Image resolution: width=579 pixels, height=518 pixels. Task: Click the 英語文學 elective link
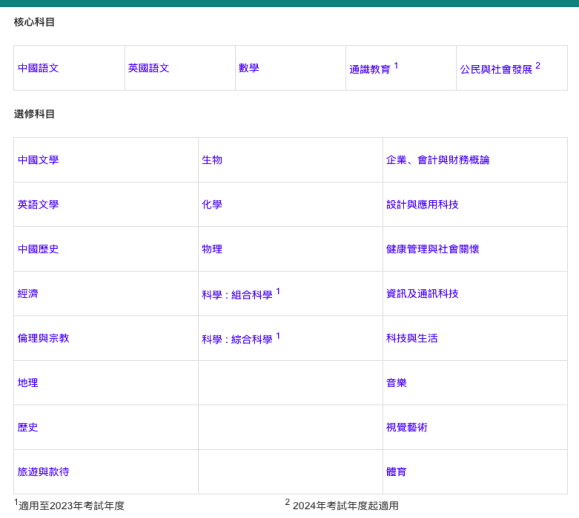pyautogui.click(x=38, y=205)
